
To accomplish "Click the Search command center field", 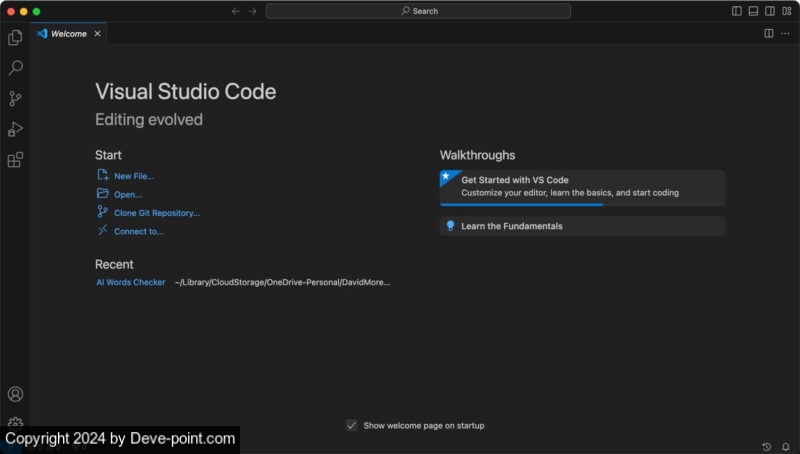I will click(x=418, y=11).
